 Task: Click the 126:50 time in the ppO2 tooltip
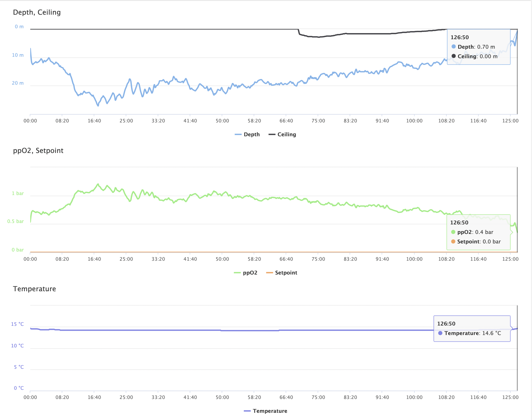(459, 222)
